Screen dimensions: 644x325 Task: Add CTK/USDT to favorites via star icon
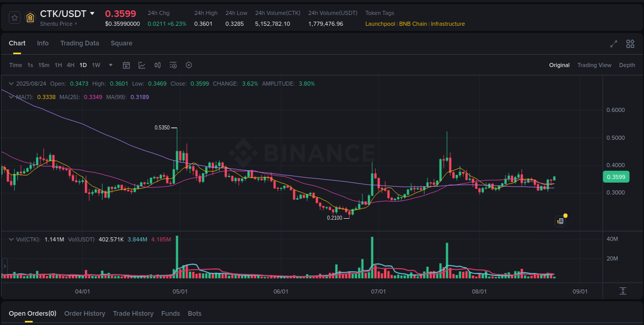(14, 17)
